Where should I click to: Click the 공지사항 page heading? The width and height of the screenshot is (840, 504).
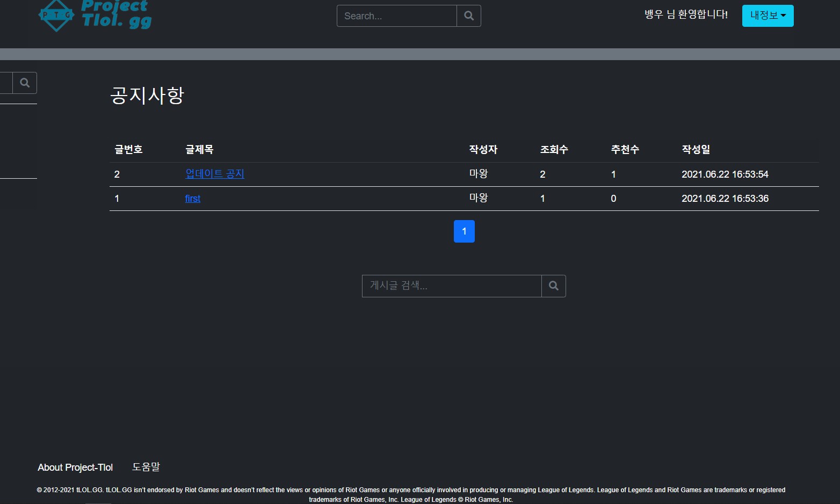pyautogui.click(x=147, y=96)
